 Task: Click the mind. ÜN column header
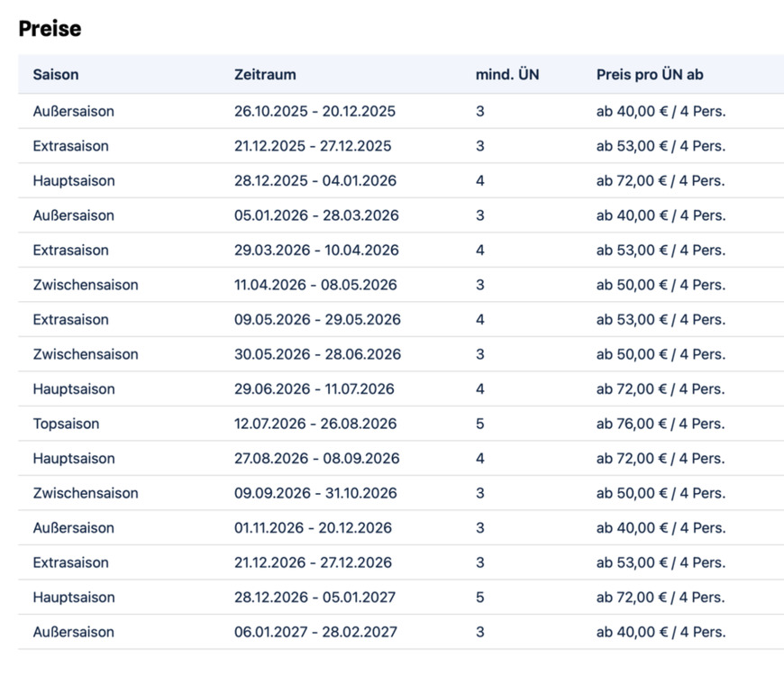pyautogui.click(x=507, y=75)
